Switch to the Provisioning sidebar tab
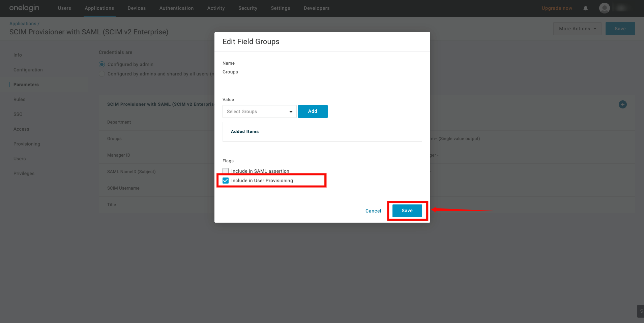The height and width of the screenshot is (323, 644). [27, 144]
